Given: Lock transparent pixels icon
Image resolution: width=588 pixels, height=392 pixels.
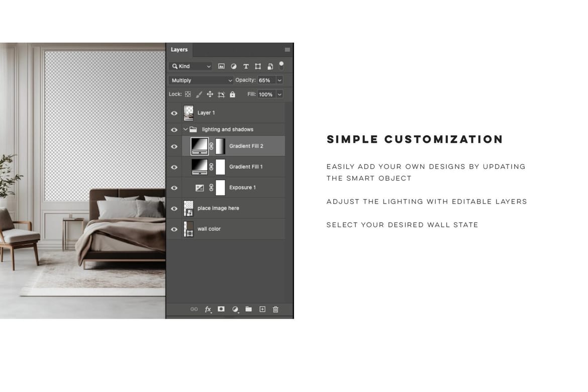Looking at the screenshot, I should click(188, 94).
